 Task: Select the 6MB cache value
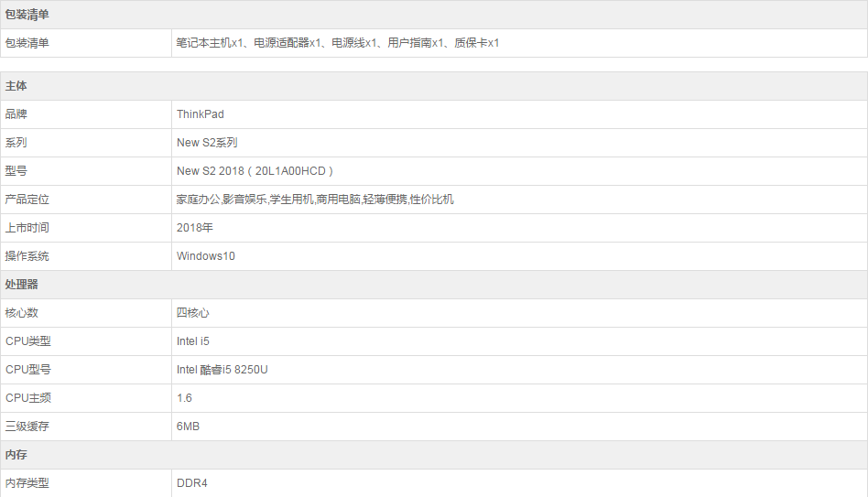pyautogui.click(x=188, y=427)
